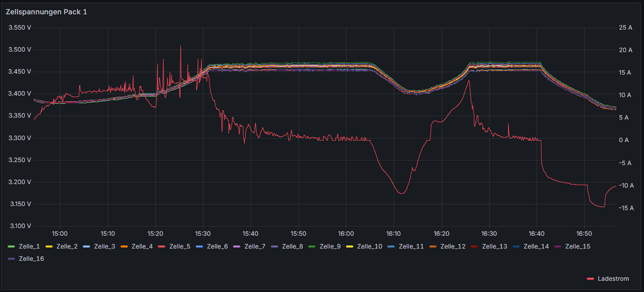Show only the Zelle_10 series
The image size is (644, 292).
click(x=370, y=246)
